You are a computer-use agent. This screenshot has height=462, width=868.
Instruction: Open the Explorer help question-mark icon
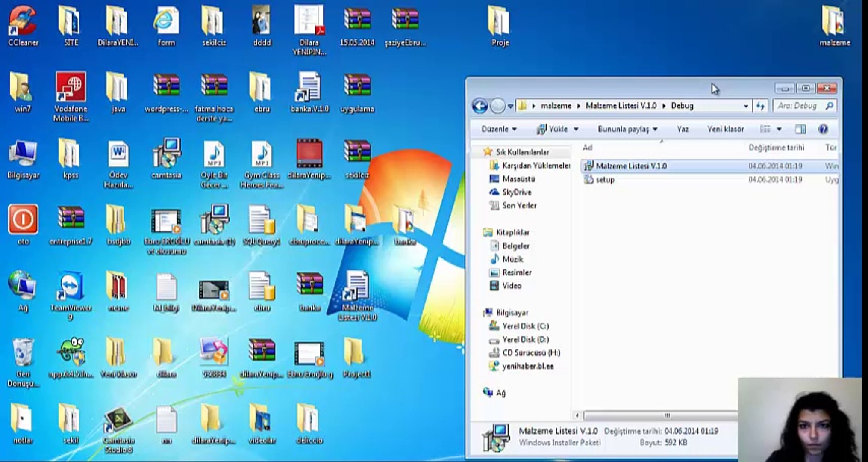coord(823,129)
